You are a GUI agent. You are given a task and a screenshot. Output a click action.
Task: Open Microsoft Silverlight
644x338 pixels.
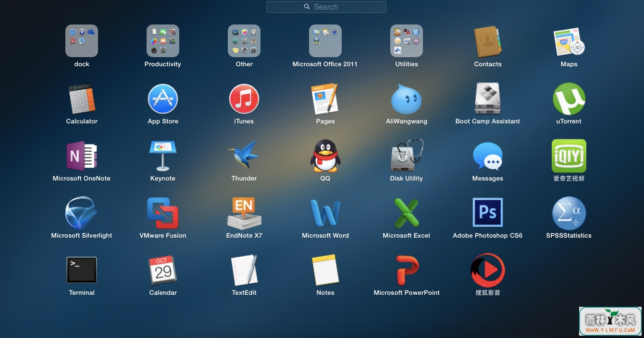coord(82,213)
